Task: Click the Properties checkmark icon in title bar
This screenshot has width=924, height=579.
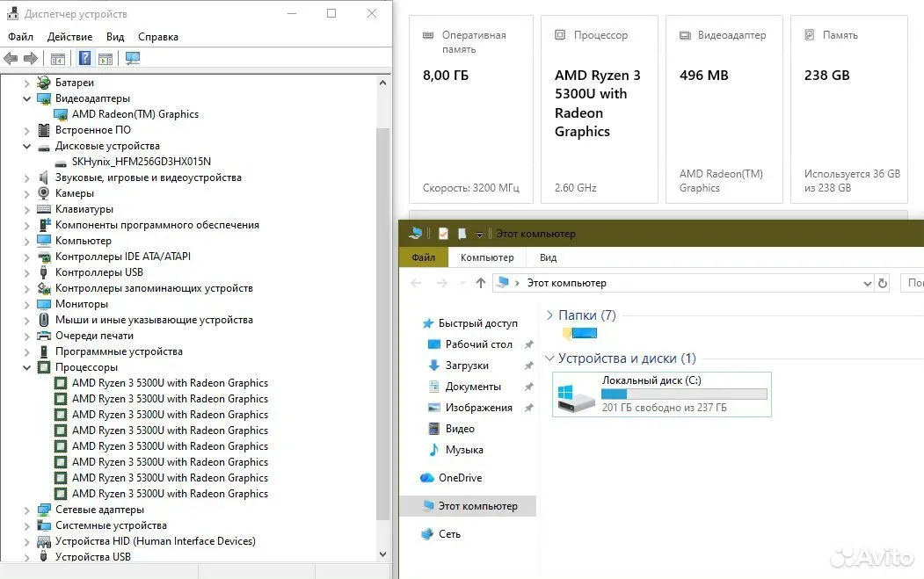Action: click(443, 234)
